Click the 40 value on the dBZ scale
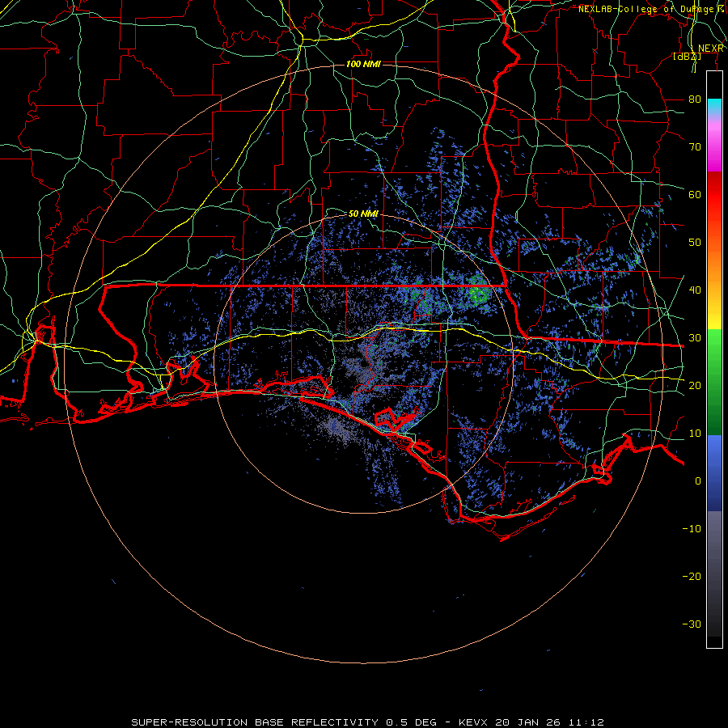Viewport: 728px width, 728px height. click(695, 290)
